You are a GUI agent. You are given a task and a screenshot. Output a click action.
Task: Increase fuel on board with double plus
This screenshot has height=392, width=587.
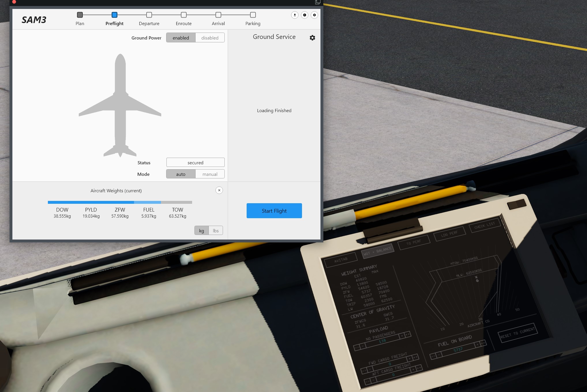[483, 343]
